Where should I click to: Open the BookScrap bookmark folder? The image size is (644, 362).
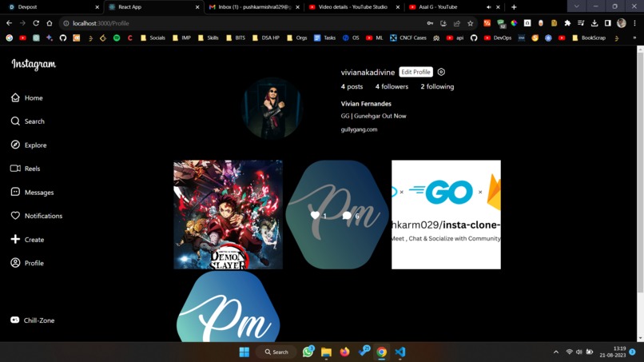coord(589,38)
